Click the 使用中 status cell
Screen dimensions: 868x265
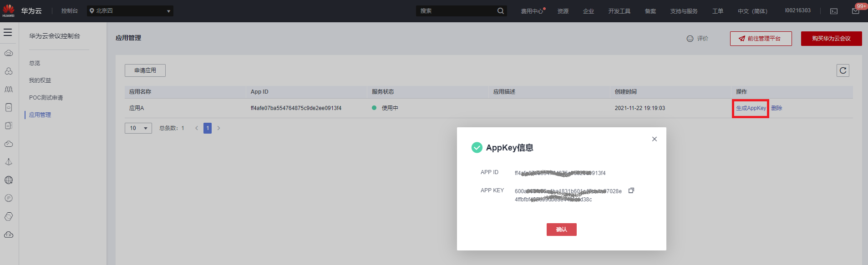385,108
